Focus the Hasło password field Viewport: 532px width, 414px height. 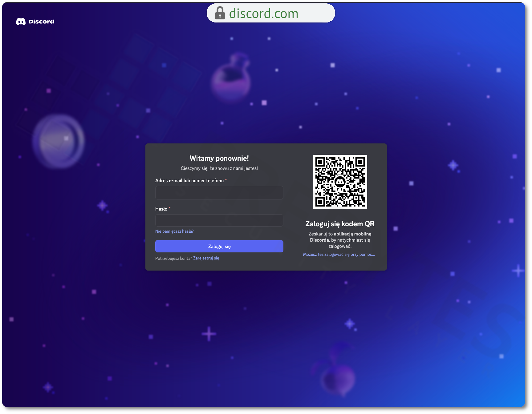219,220
